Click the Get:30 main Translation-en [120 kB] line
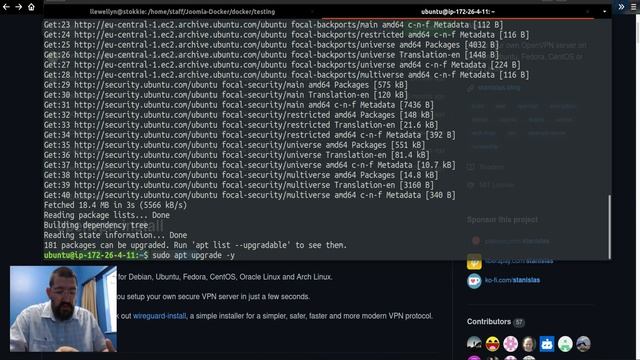 (x=226, y=95)
